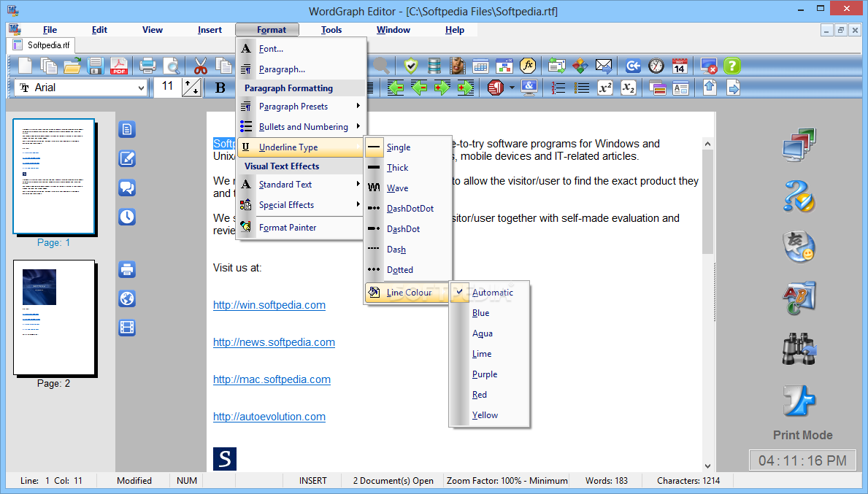Cut selection with the scissors icon
The width and height of the screenshot is (868, 494).
click(x=201, y=66)
